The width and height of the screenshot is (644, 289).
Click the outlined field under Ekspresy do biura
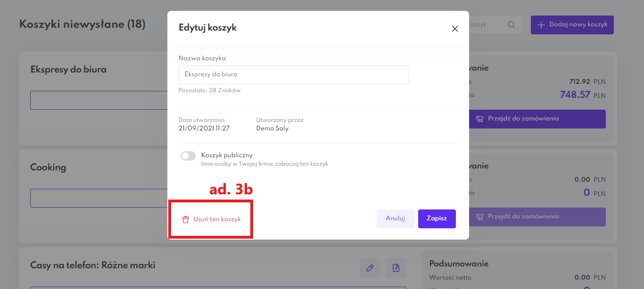[99, 100]
